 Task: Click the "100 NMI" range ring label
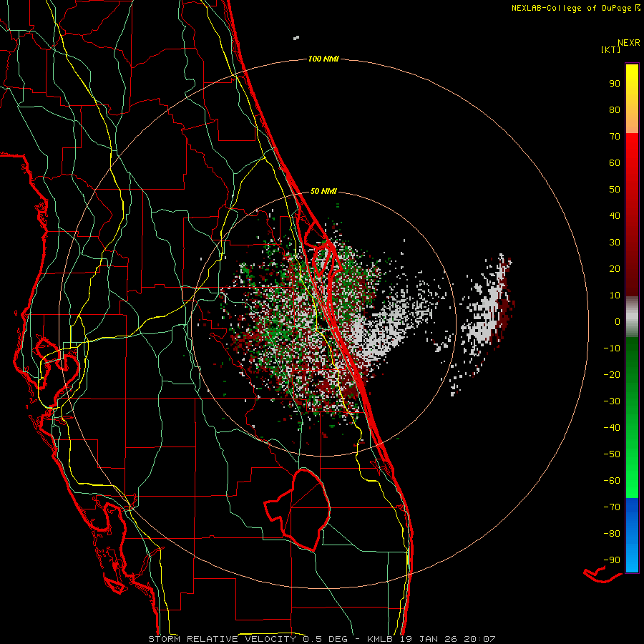click(x=323, y=59)
